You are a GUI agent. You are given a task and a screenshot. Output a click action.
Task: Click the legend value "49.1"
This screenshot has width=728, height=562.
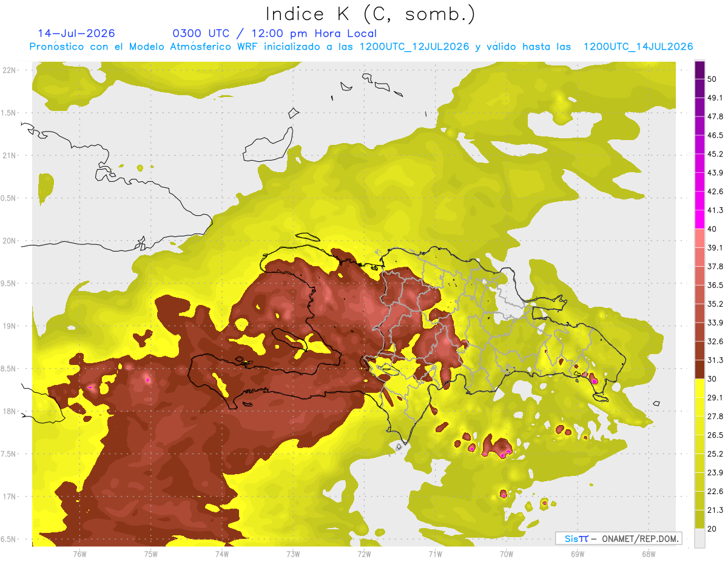pos(715,98)
